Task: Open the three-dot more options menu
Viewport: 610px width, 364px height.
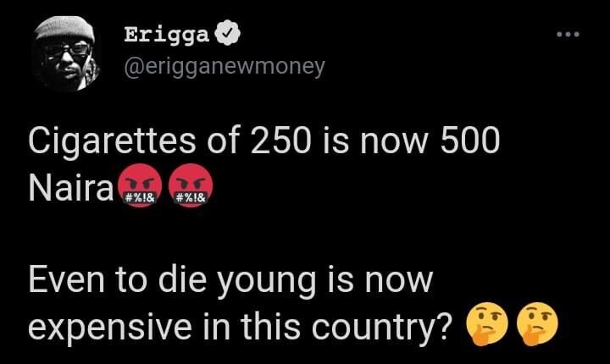Action: point(567,36)
